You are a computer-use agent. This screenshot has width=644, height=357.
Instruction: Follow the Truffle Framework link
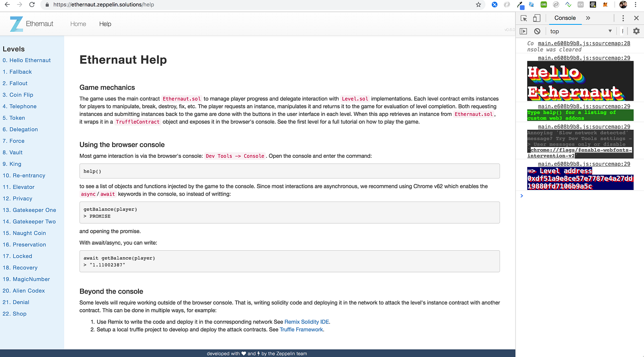click(302, 329)
